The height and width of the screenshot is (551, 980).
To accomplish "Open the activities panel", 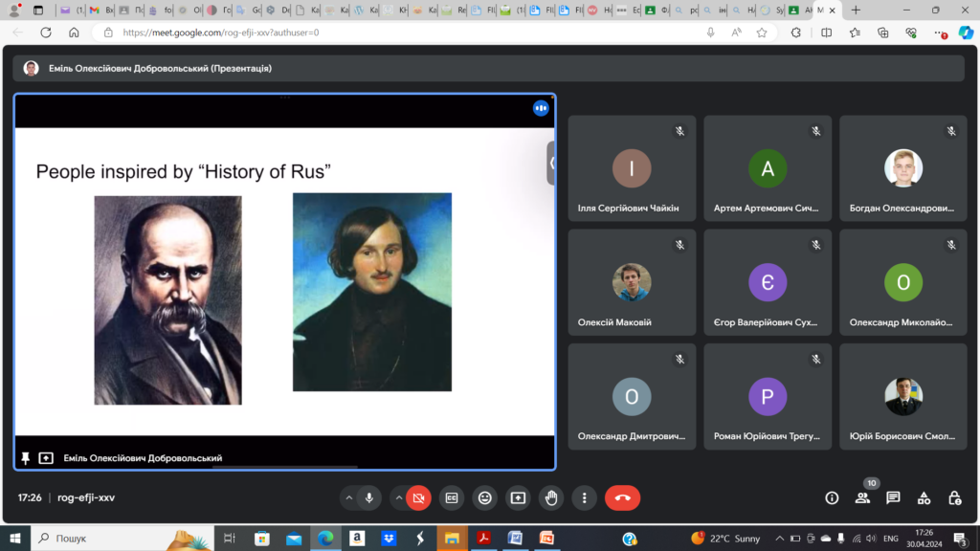I will click(x=924, y=497).
